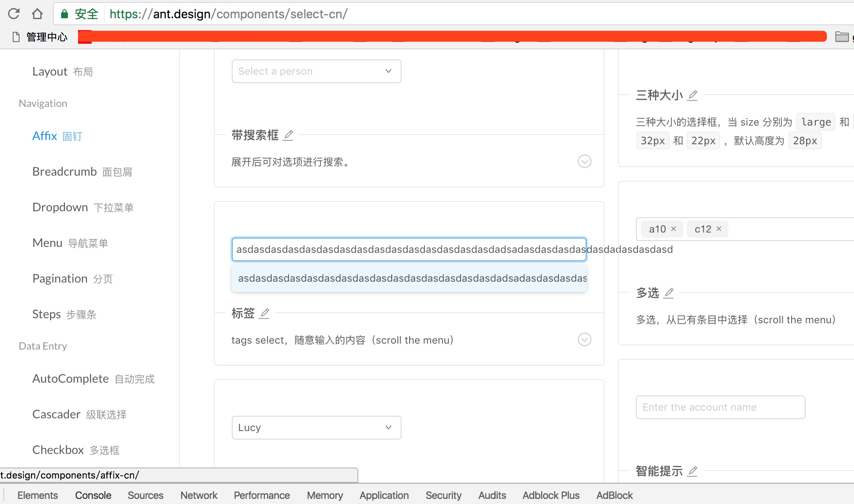
Task: Open the 管理中心 bookmark
Action: (40, 37)
